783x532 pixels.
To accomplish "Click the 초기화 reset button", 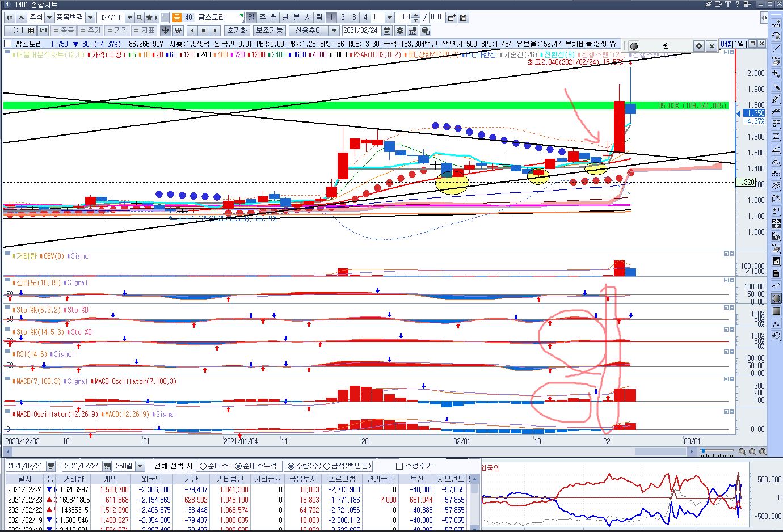I will [x=237, y=31].
